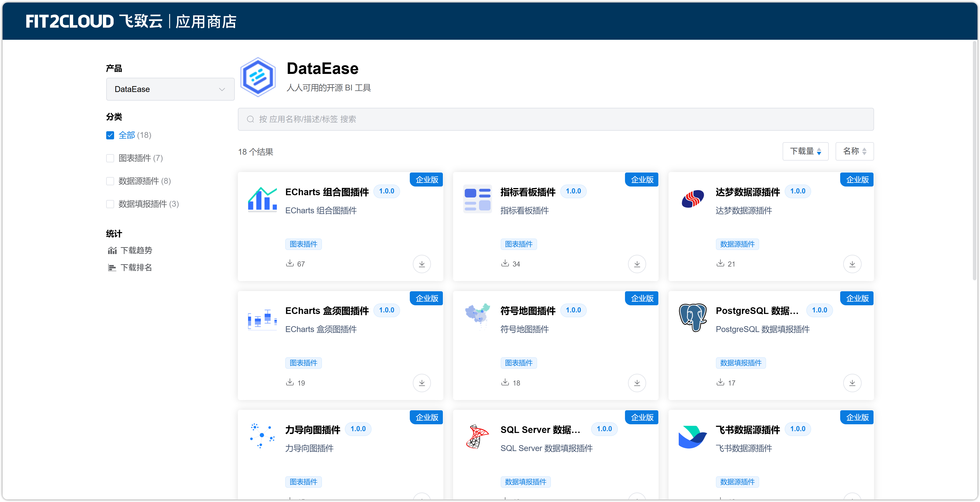The width and height of the screenshot is (980, 502).
Task: Open the 符号地图插件 title
Action: click(528, 311)
